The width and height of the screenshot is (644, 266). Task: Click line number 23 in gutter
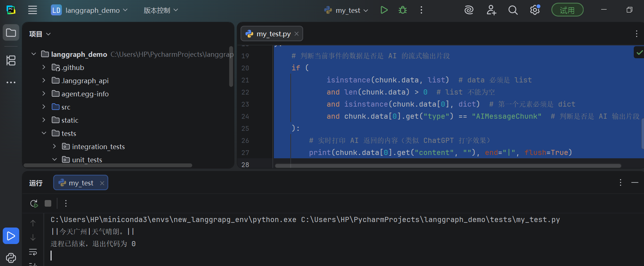pyautogui.click(x=245, y=104)
